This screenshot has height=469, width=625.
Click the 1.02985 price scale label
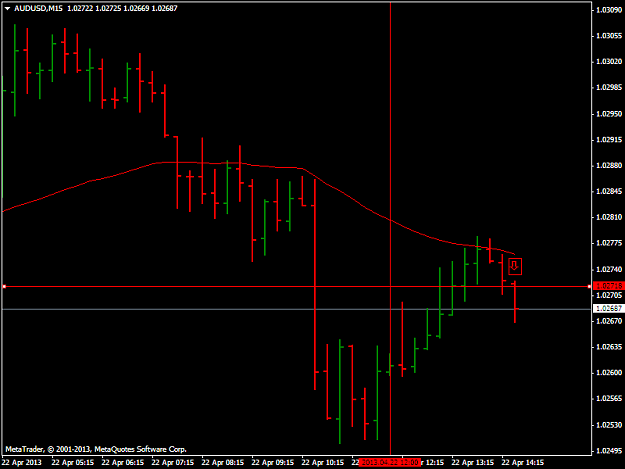(x=609, y=87)
